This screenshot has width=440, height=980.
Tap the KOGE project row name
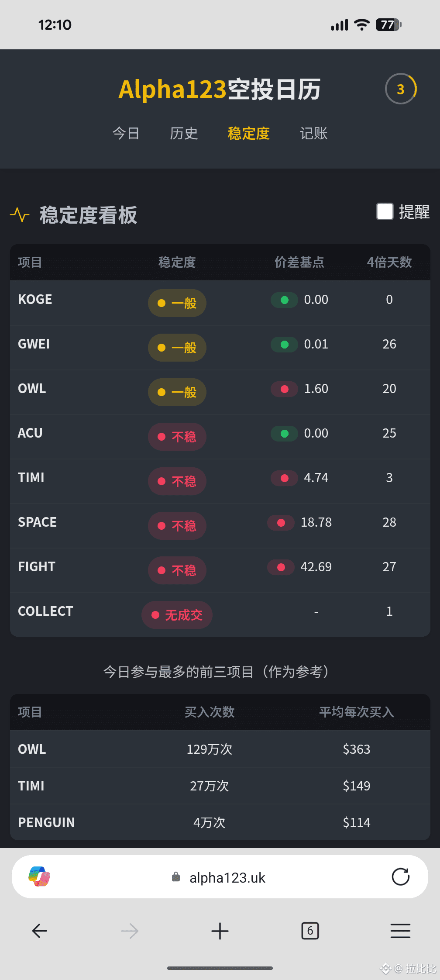35,300
